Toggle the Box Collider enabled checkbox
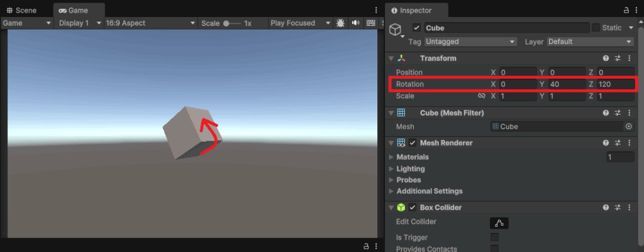 (413, 207)
